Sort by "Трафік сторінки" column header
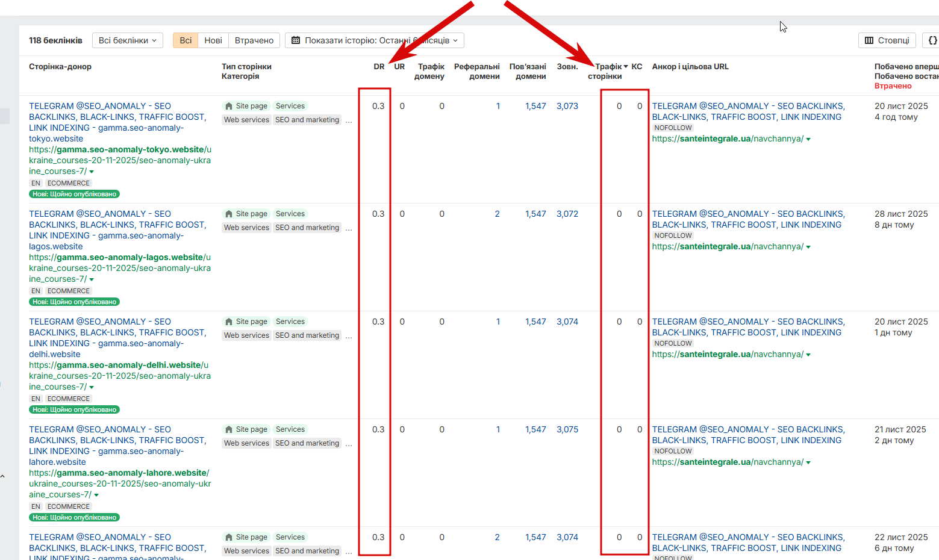 (608, 72)
